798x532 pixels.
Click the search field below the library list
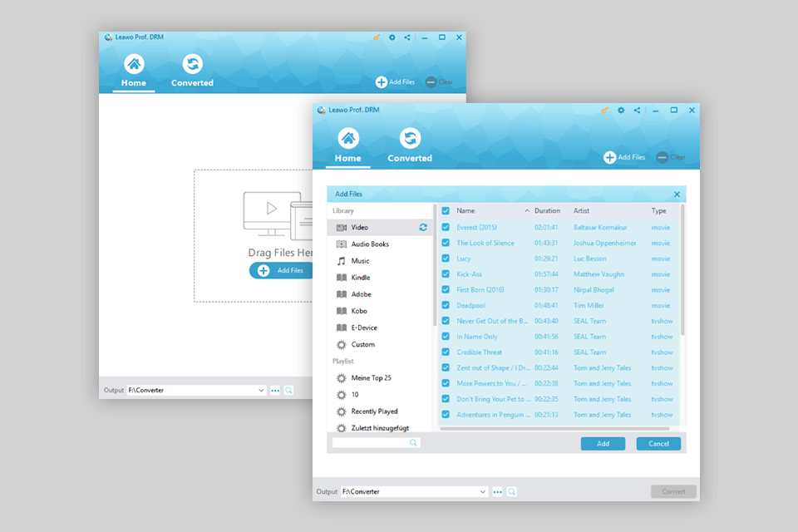pos(372,443)
